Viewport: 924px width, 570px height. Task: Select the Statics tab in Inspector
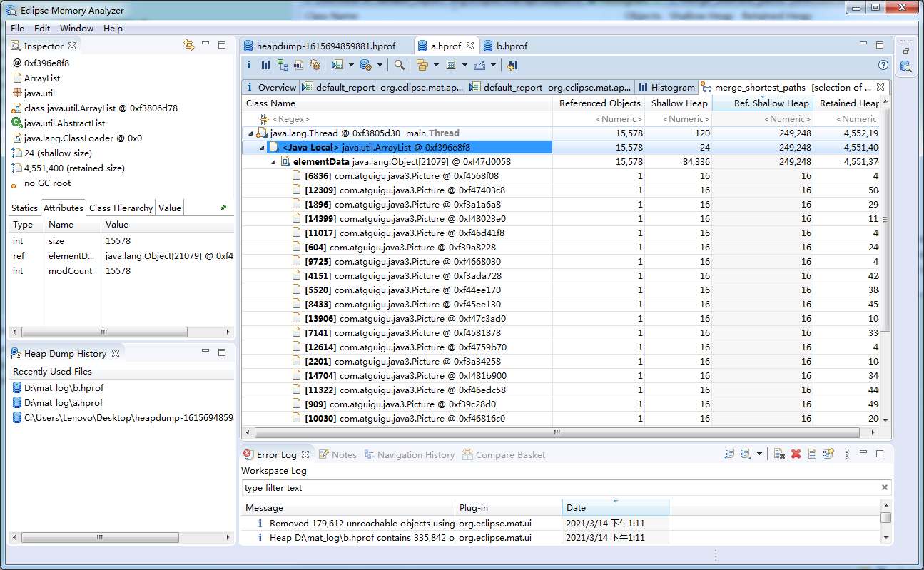click(x=24, y=208)
